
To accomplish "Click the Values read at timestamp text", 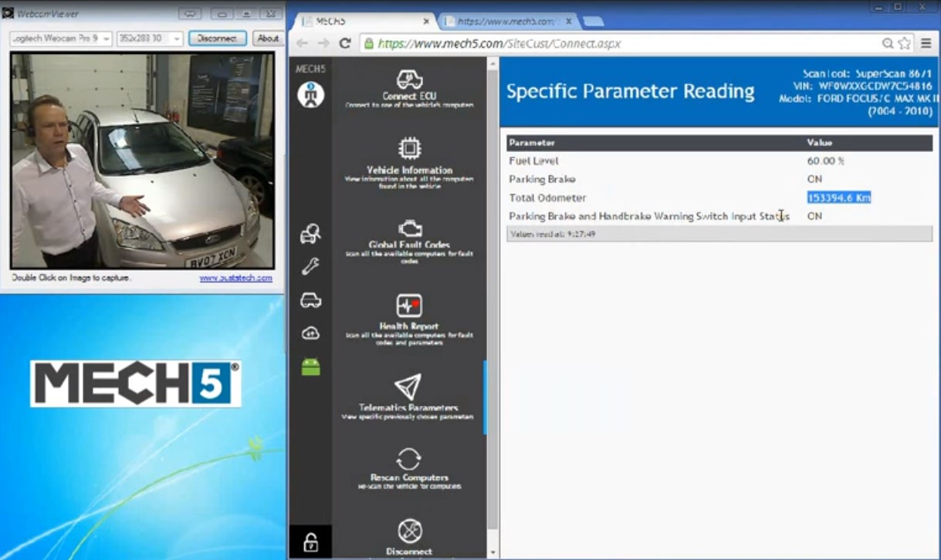I will [x=552, y=233].
